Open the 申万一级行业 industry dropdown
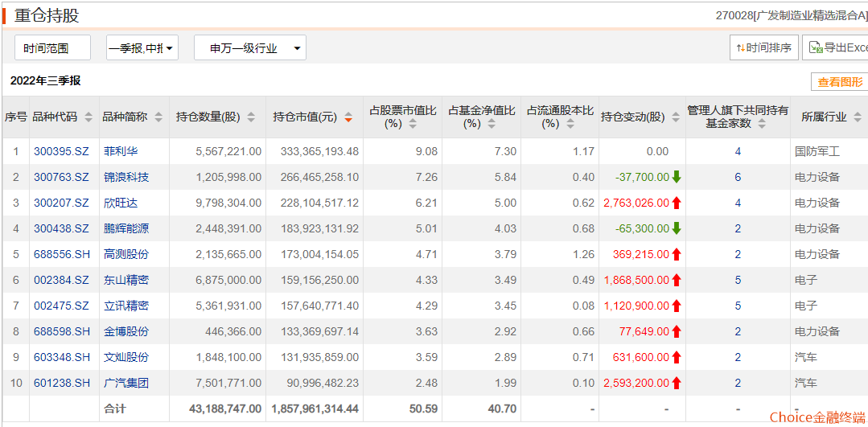 [x=249, y=48]
